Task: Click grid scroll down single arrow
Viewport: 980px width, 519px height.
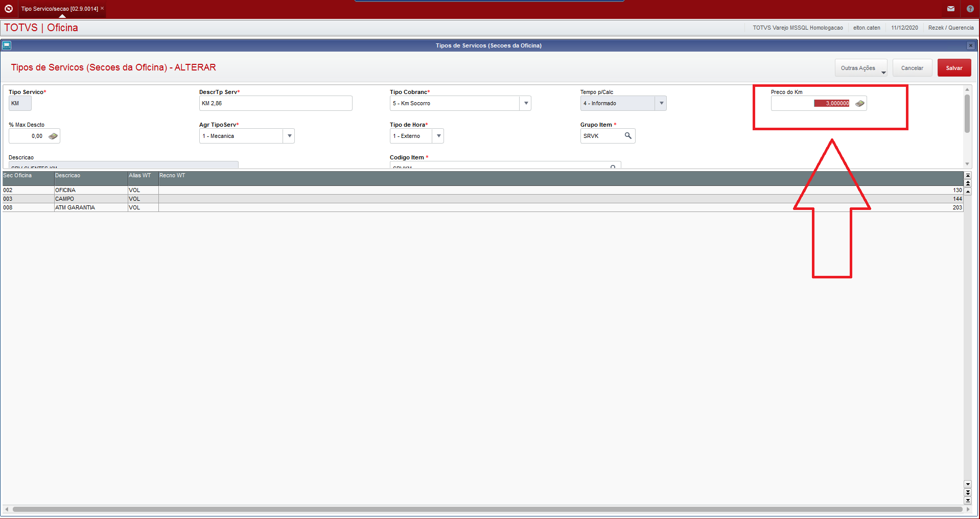Action: click(x=968, y=484)
